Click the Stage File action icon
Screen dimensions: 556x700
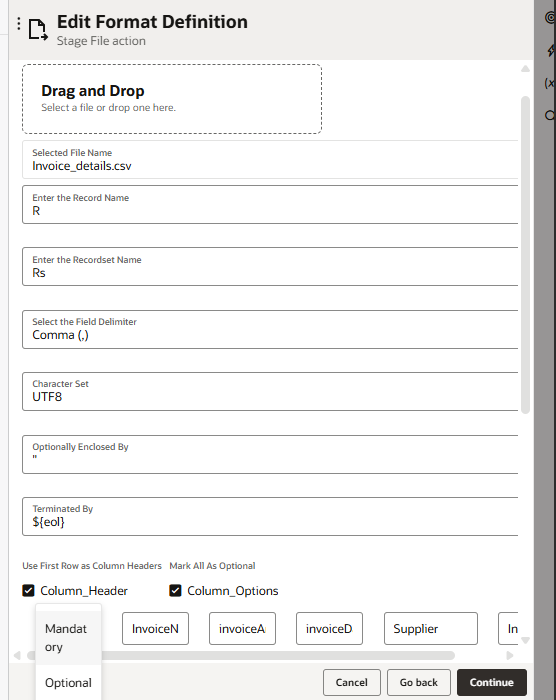[38, 30]
